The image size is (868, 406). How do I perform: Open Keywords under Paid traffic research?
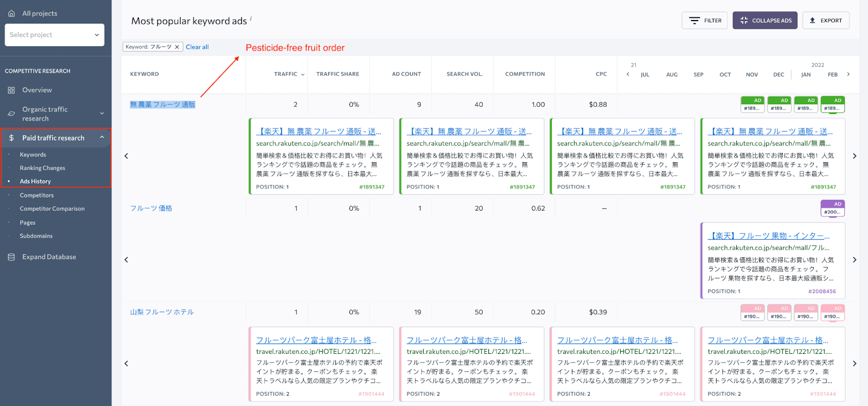coord(33,155)
